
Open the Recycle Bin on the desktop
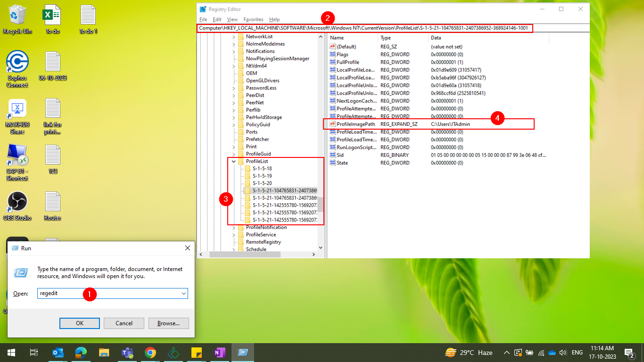[x=17, y=16]
